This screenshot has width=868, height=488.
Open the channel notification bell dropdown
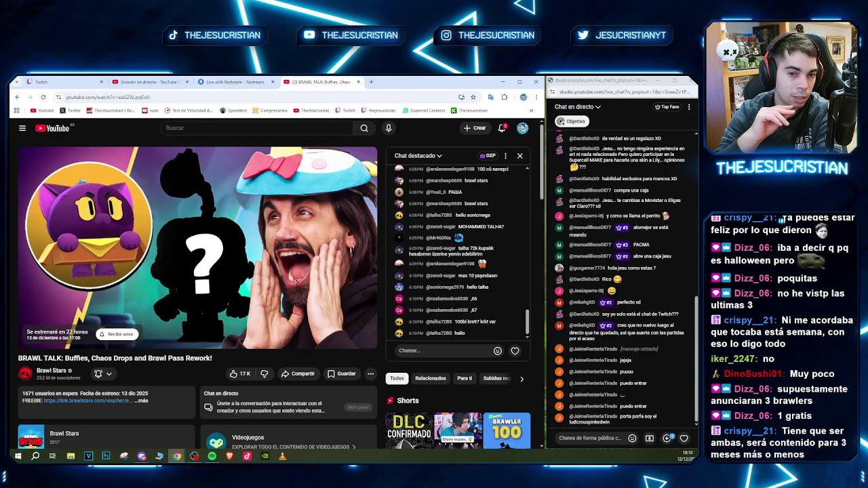103,373
